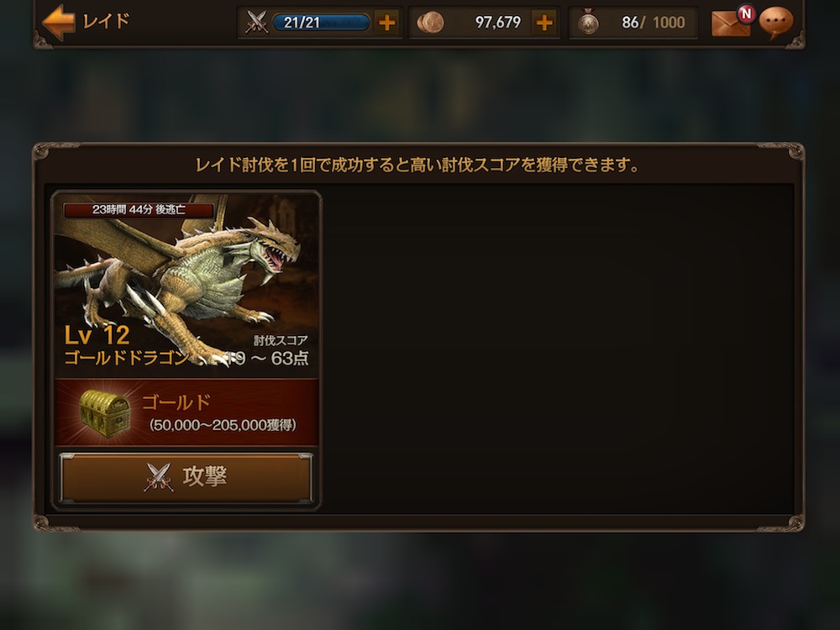Click the 86/1000 medal counter

653,23
